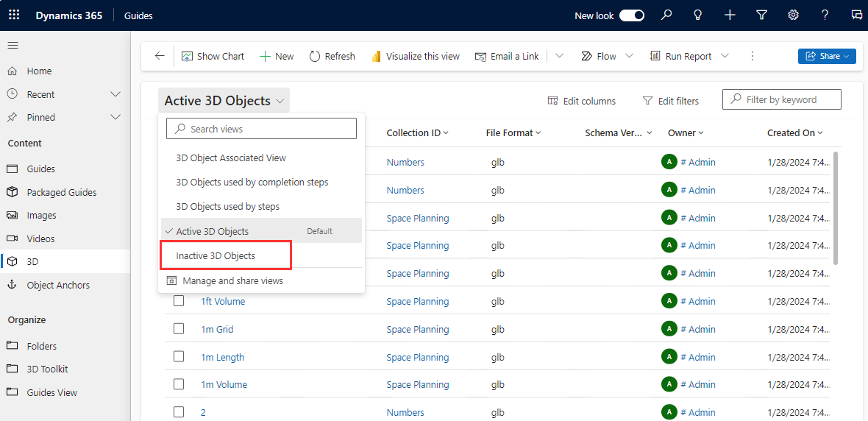Screen dimensions: 868x421
Task: Select the 1m Grid row checkbox
Action: click(x=179, y=329)
